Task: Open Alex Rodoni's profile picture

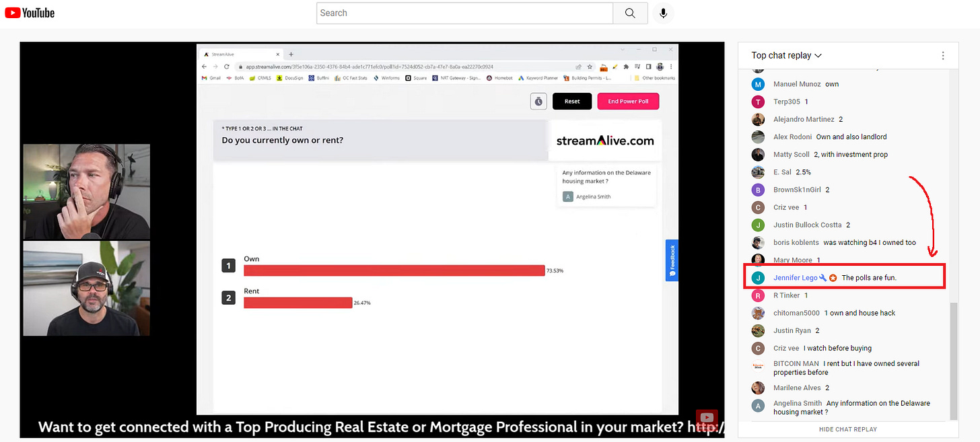Action: (x=759, y=137)
